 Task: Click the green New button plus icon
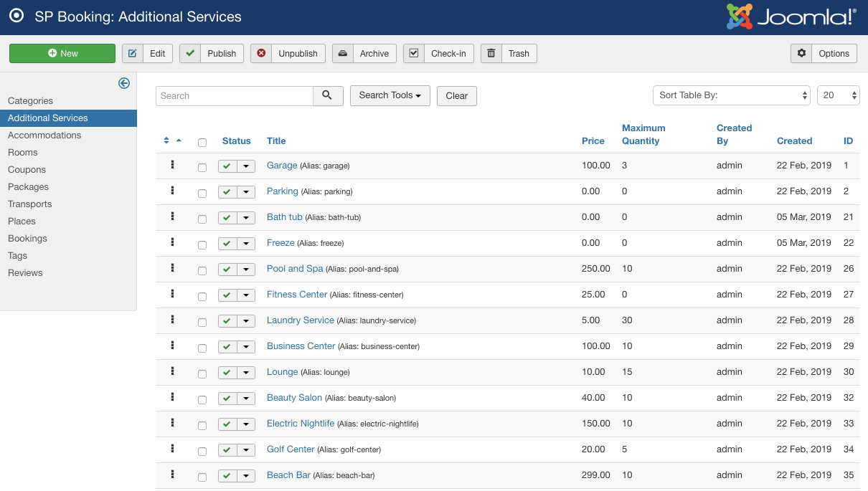click(52, 54)
